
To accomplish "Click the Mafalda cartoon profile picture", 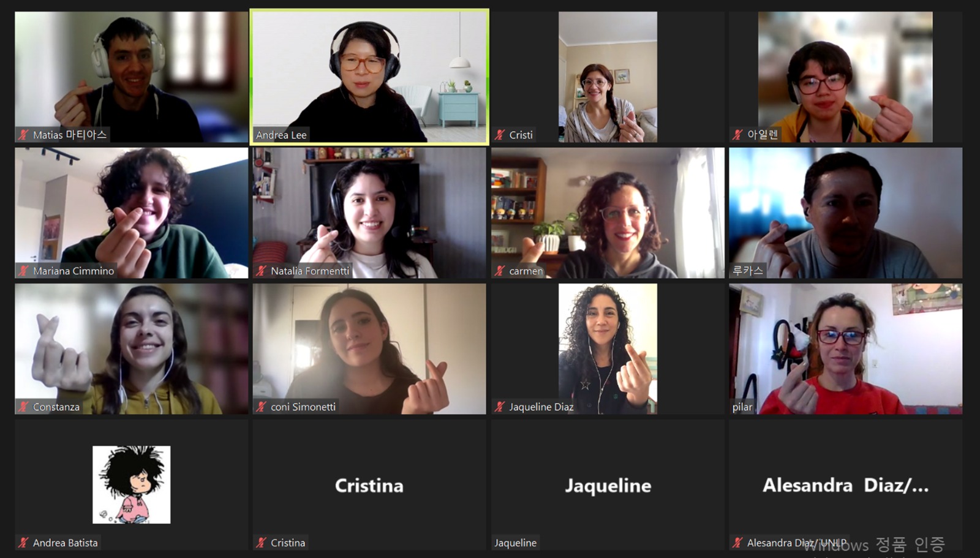I will tap(132, 484).
